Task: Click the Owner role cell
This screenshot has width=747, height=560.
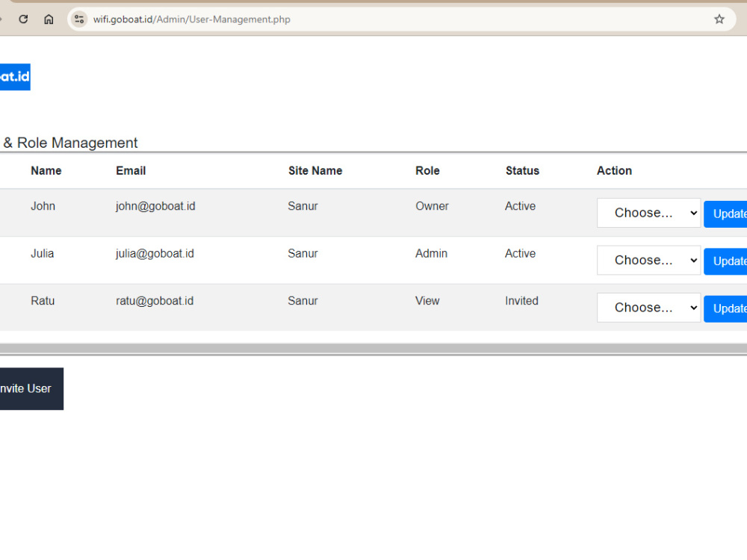Action: [x=432, y=206]
